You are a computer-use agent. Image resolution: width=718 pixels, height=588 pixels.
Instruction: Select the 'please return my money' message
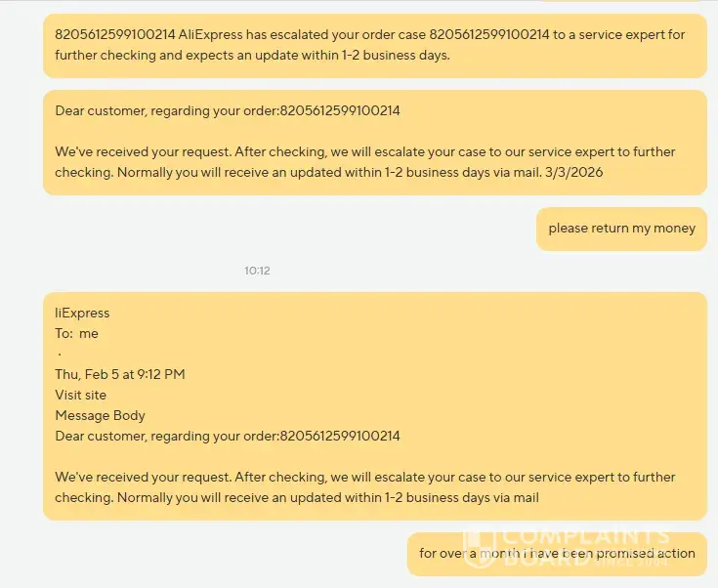[621, 229]
